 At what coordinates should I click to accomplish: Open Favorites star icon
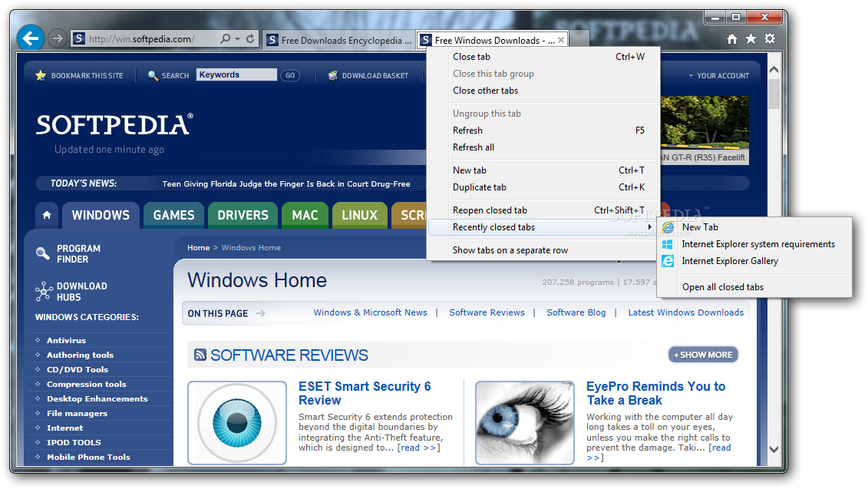[751, 38]
